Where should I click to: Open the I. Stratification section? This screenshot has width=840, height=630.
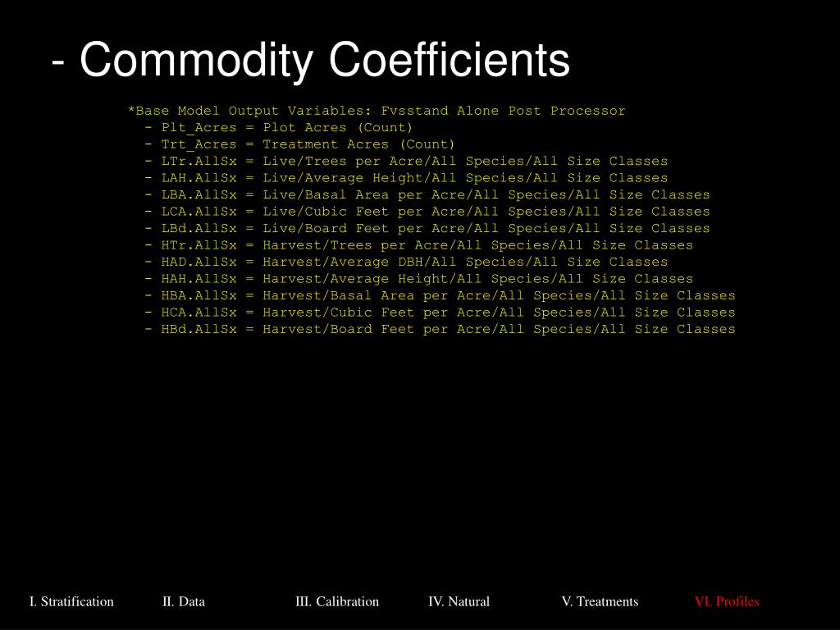71,601
